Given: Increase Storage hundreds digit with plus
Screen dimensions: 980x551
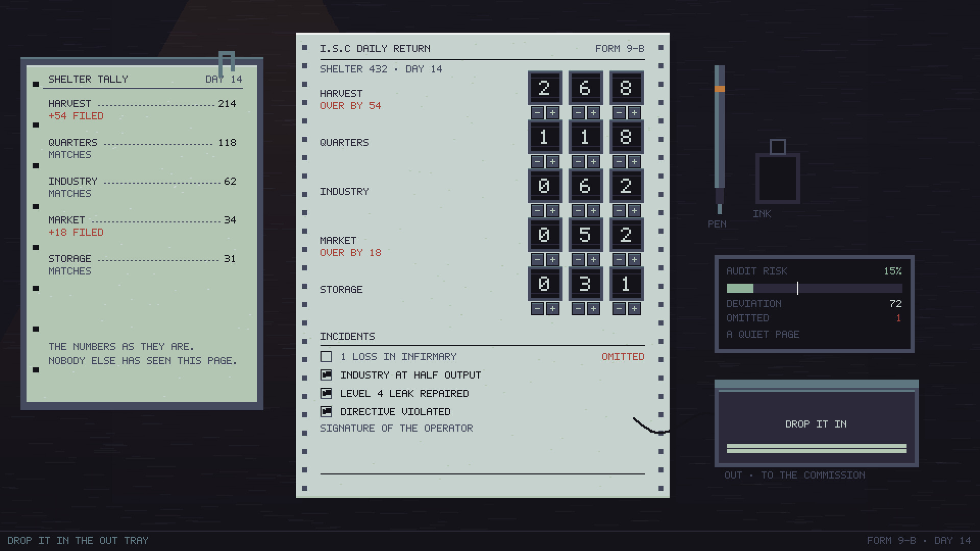Looking at the screenshot, I should coord(552,309).
